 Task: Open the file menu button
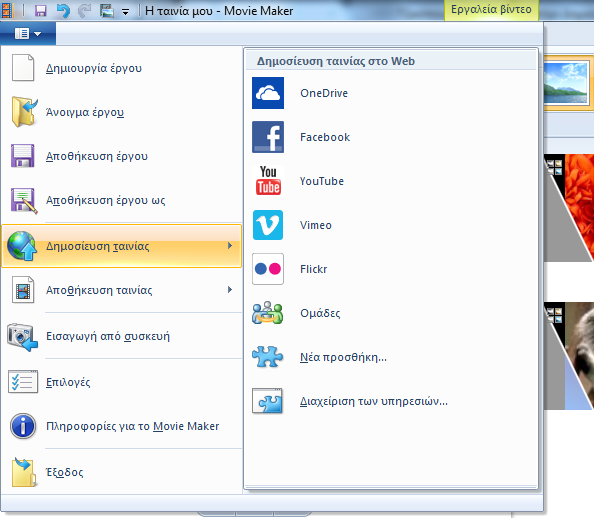point(28,34)
